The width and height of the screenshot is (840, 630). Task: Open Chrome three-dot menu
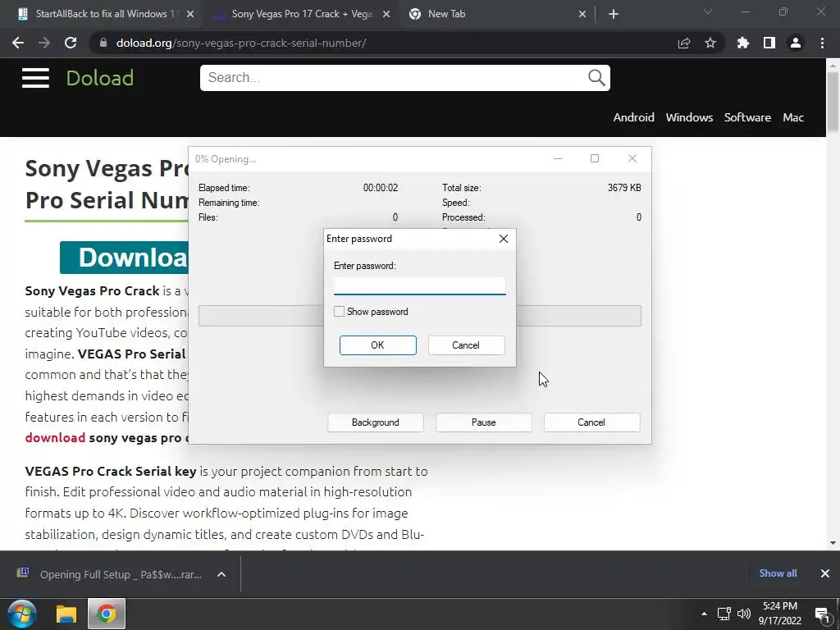822,43
